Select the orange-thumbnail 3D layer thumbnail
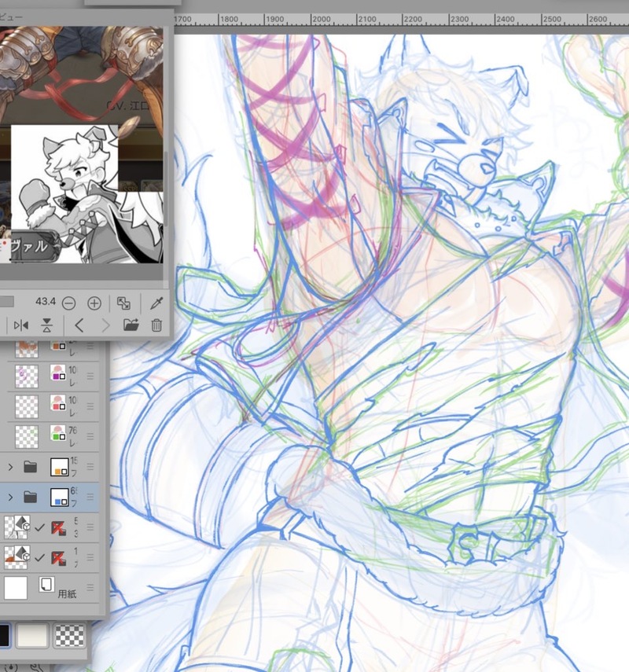 click(x=17, y=557)
